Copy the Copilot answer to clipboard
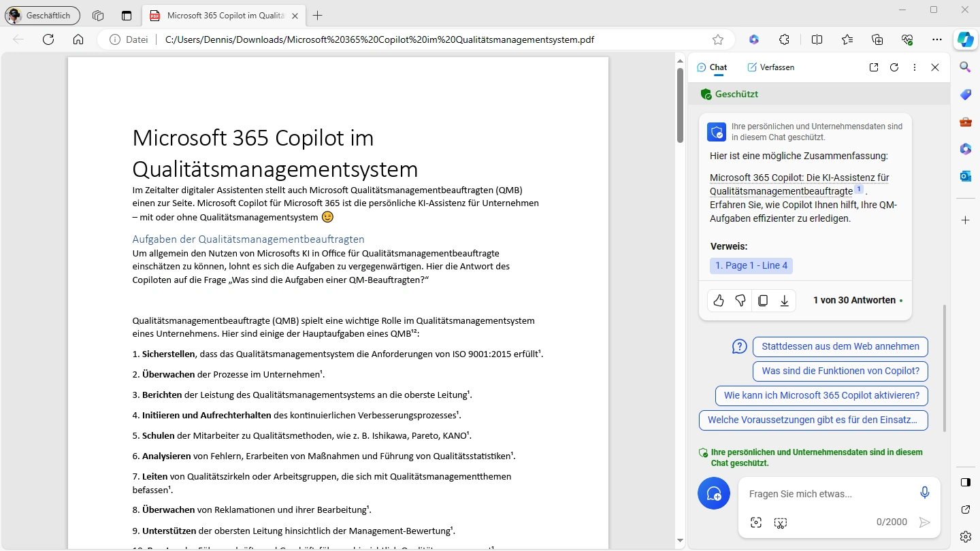 (x=763, y=301)
